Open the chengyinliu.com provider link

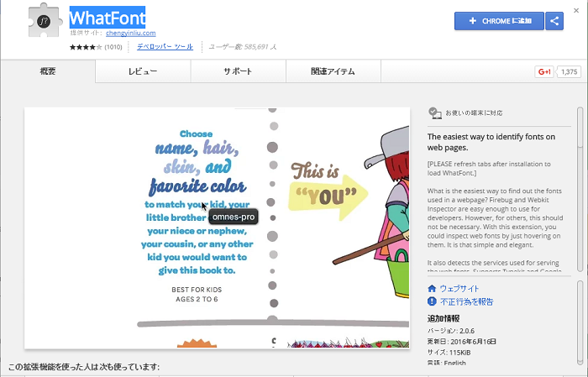click(130, 33)
